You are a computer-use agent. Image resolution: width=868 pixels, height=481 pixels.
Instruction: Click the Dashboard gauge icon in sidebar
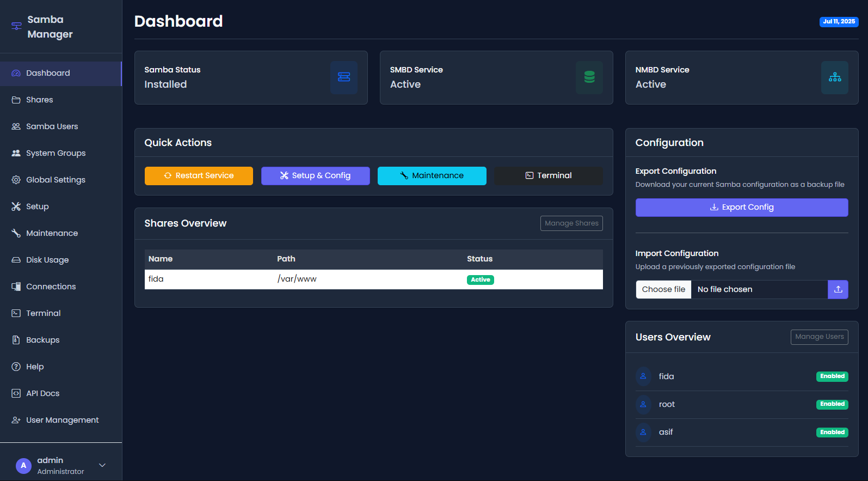click(16, 73)
